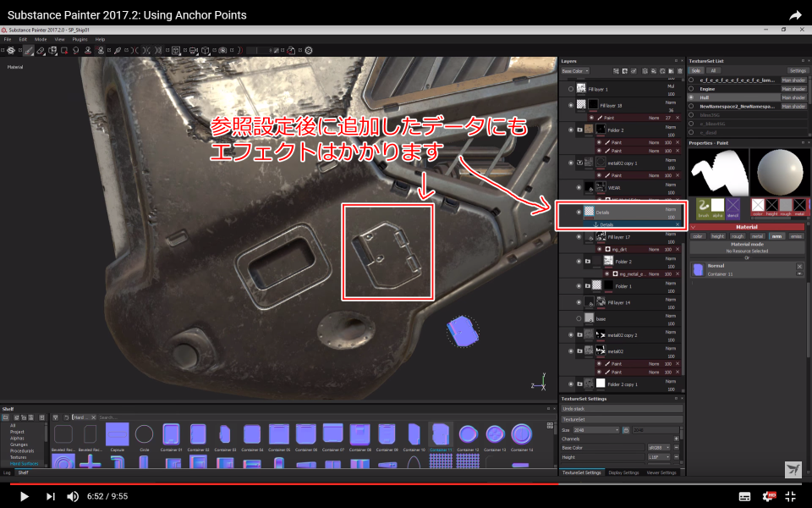This screenshot has width=812, height=508.
Task: Click the rough channel gray swatch
Action: click(x=786, y=205)
